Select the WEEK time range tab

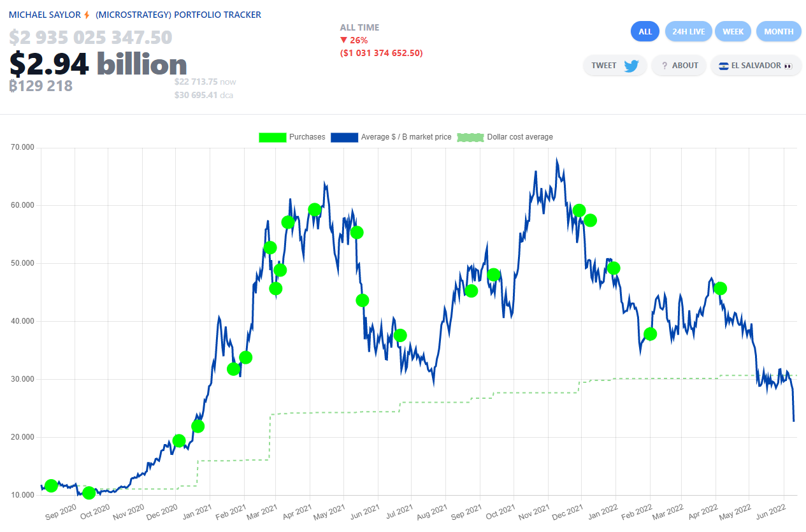click(733, 31)
